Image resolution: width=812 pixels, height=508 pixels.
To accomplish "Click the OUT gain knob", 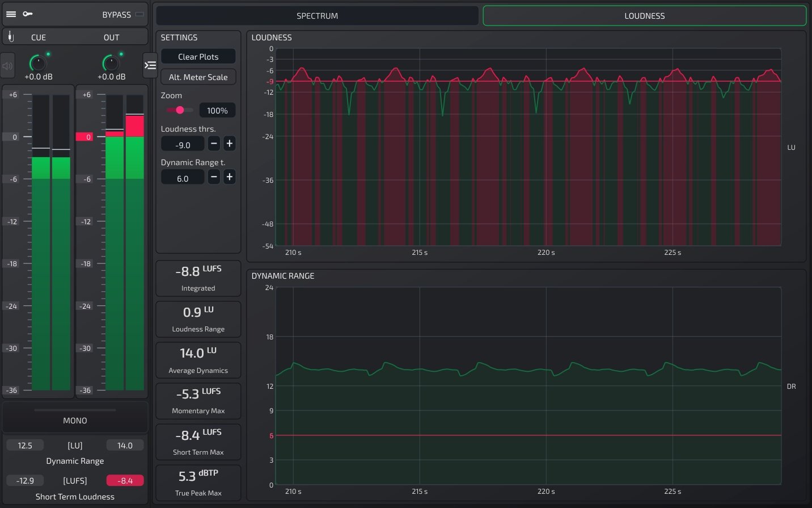I will pos(111,62).
